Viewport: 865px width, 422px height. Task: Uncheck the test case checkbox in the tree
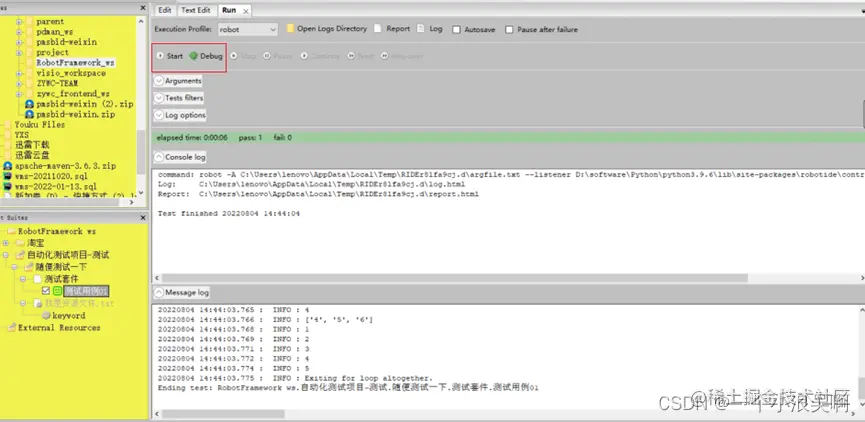pos(46,291)
